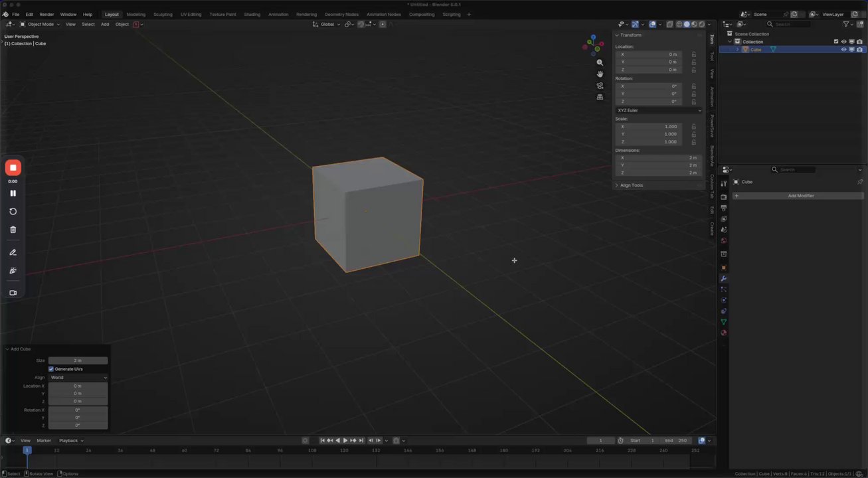This screenshot has width=868, height=478.
Task: Expand the Cube item in the outliner
Action: click(737, 50)
